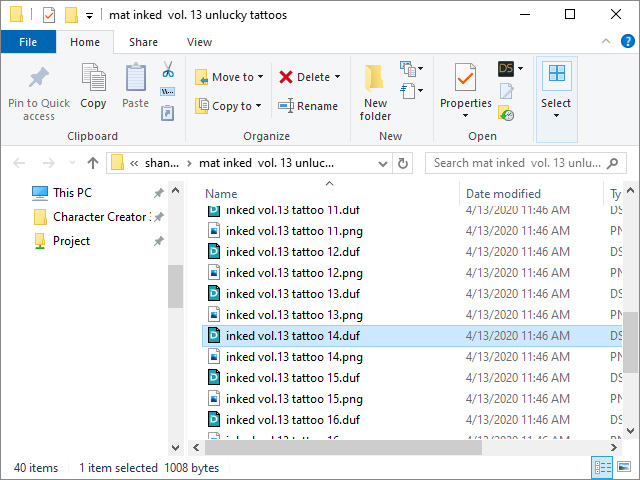Open the help question mark icon
Screen dimensions: 640x480
628,42
